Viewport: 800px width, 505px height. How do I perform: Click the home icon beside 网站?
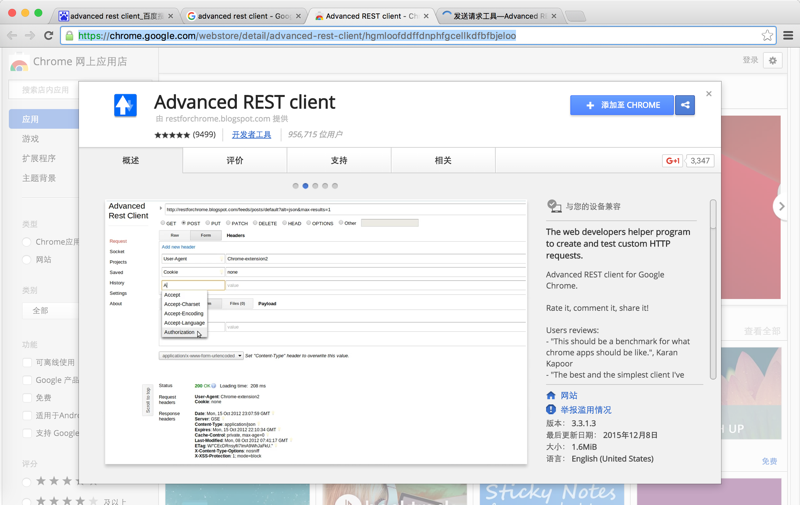click(551, 395)
